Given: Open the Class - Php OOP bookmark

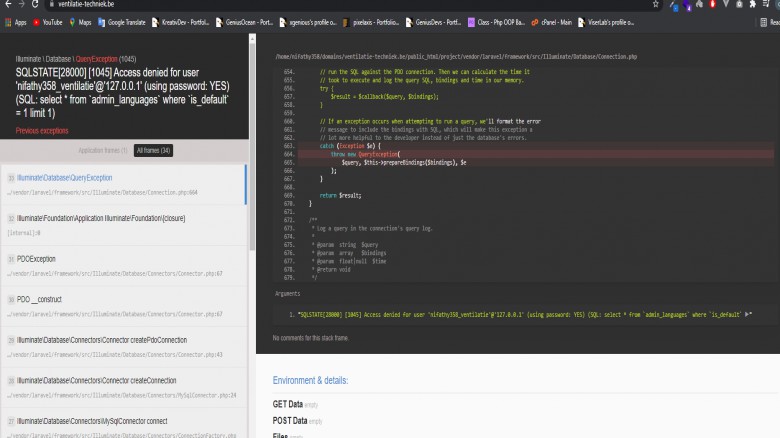Looking at the screenshot, I should click(501, 21).
